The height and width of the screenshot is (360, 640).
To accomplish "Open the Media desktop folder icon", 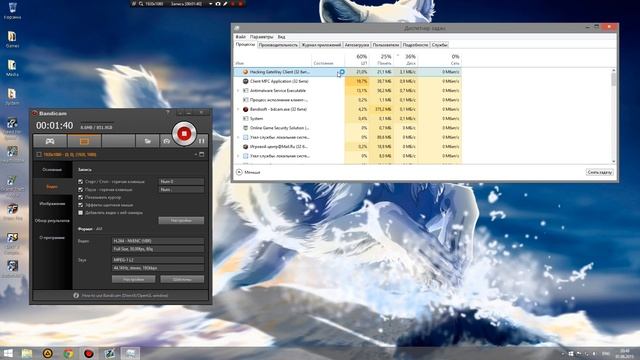I will pos(12,68).
